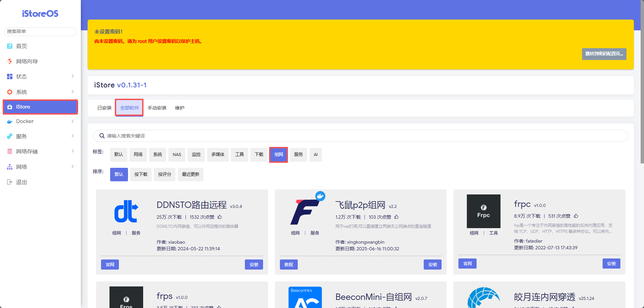Image resolution: width=644 pixels, height=308 pixels.
Task: Click 工具 tag under frpc card
Action: pos(493,233)
